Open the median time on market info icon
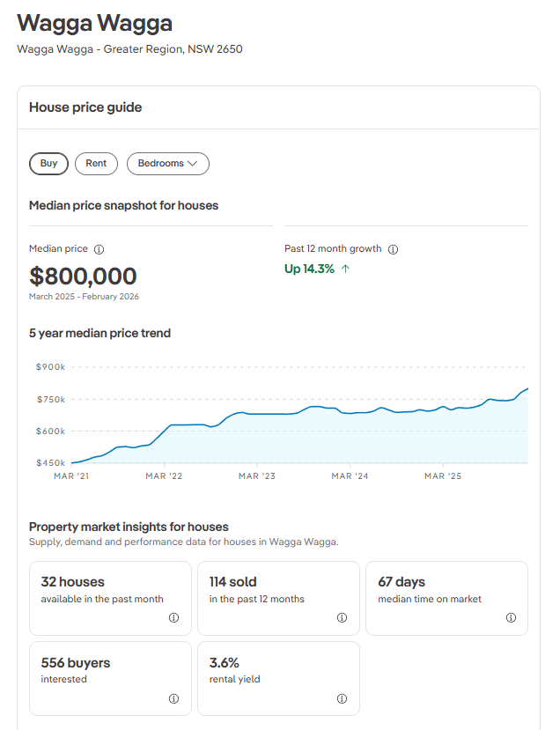 point(511,617)
